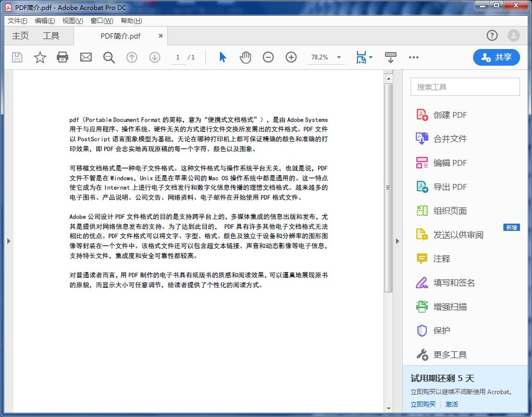
Task: Click the blue 共享 button
Action: coord(496,57)
